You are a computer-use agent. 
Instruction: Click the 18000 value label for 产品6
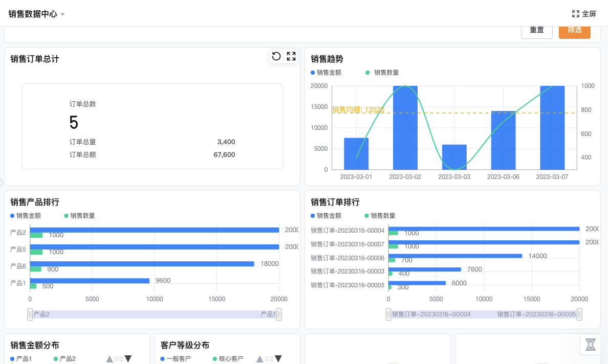[x=270, y=264]
